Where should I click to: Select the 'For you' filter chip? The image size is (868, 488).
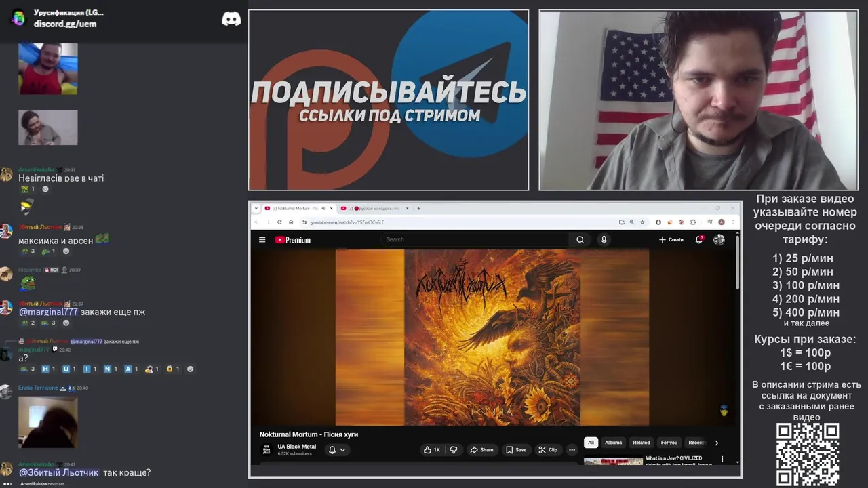pyautogui.click(x=669, y=443)
